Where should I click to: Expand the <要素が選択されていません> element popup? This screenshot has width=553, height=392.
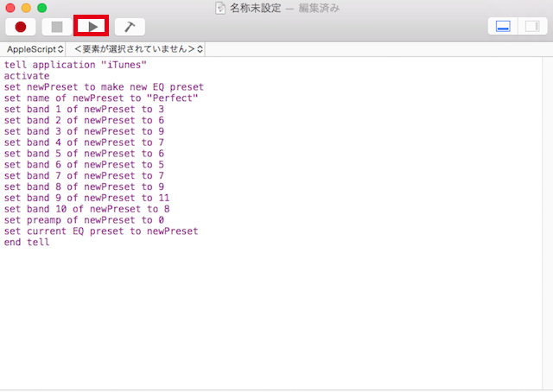click(138, 49)
